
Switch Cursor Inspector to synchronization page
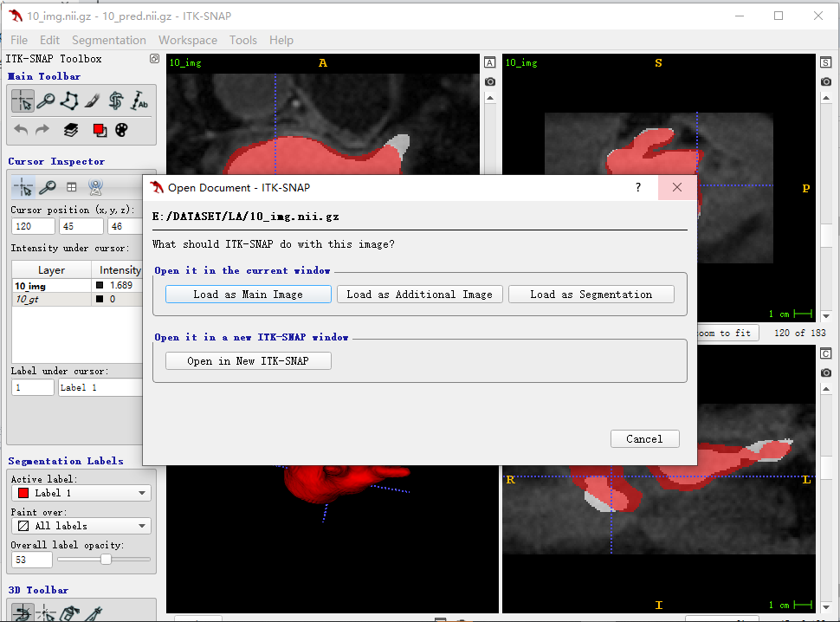95,187
